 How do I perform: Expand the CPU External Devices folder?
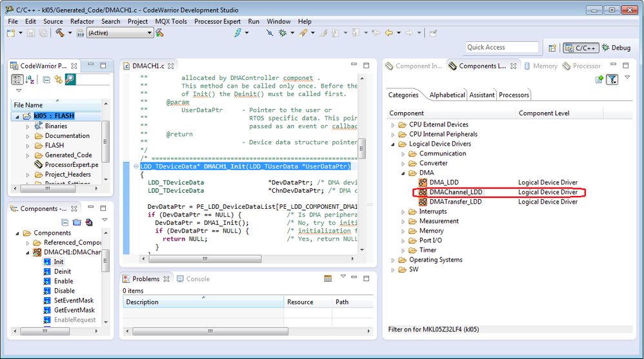393,124
